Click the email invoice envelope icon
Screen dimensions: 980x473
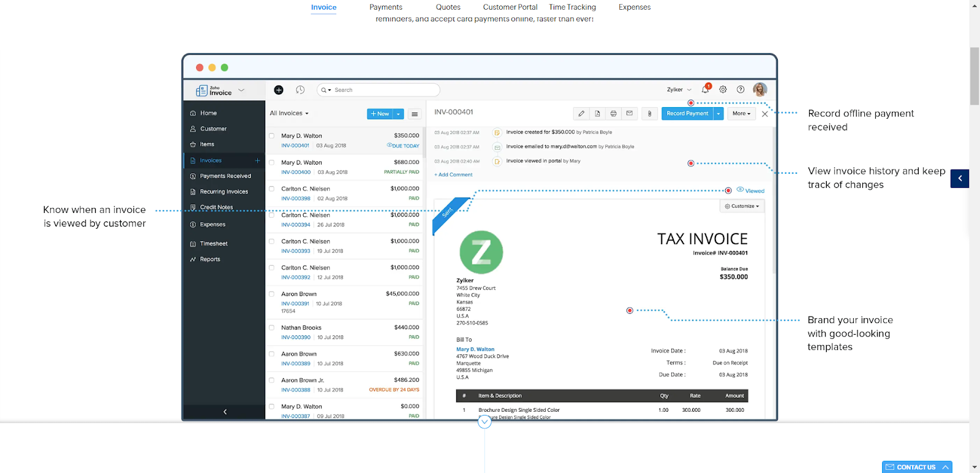pyautogui.click(x=629, y=114)
